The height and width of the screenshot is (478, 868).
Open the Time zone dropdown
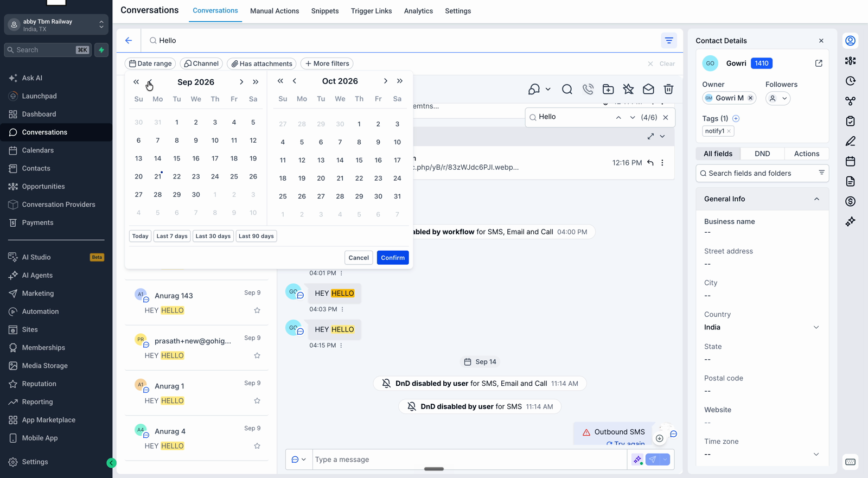click(x=762, y=454)
